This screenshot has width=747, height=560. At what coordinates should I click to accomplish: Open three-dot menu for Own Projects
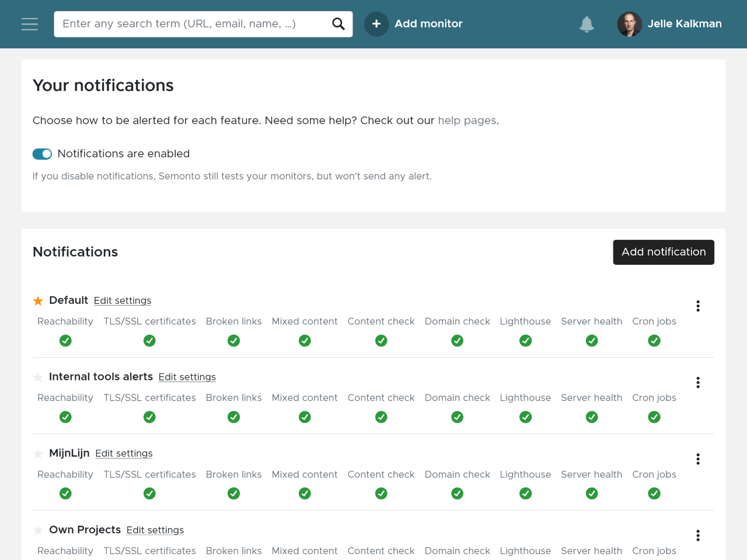tap(698, 535)
